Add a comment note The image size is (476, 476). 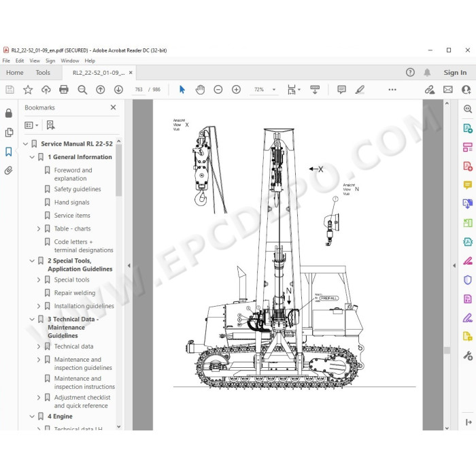coord(341,90)
